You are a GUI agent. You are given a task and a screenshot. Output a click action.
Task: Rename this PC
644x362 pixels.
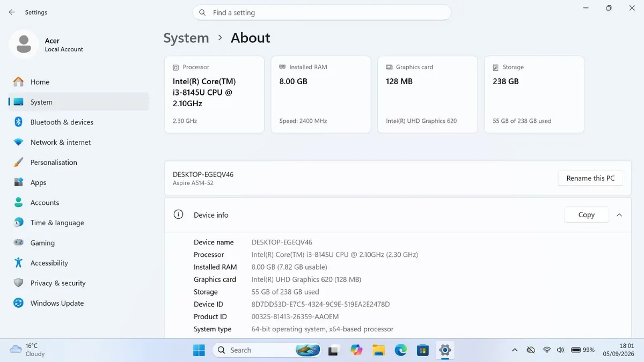click(590, 178)
